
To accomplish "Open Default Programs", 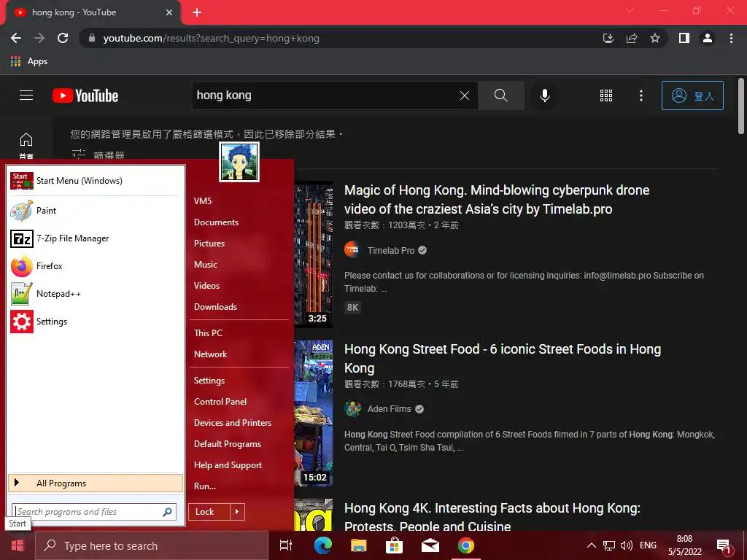I will tap(228, 444).
